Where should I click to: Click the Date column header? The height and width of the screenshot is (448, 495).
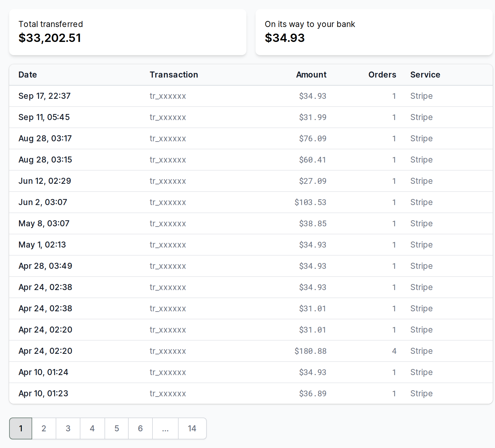28,75
